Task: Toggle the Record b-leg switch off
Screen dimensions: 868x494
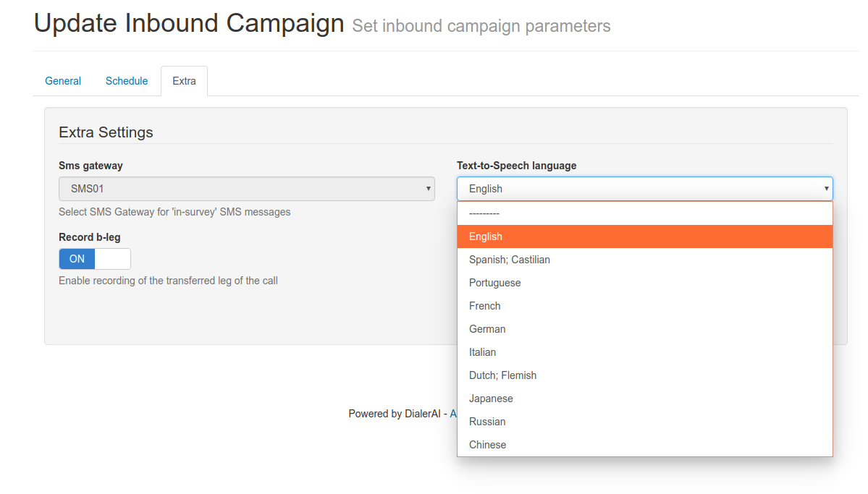Action: click(95, 259)
